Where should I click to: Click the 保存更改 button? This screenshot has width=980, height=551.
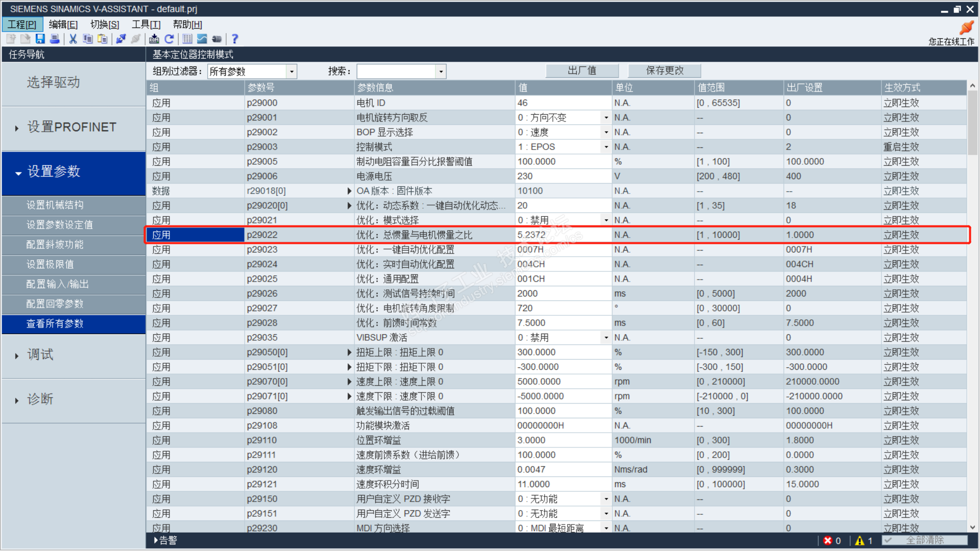click(x=664, y=70)
